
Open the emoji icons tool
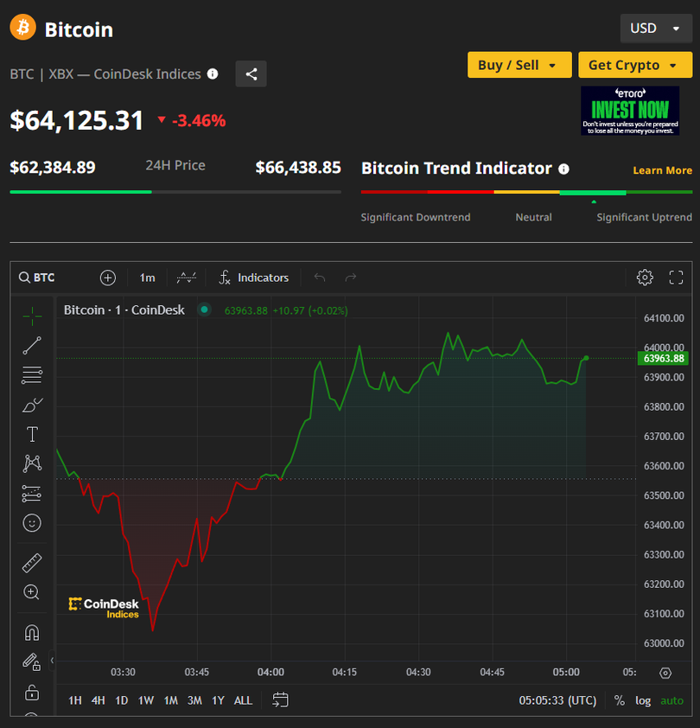coord(32,523)
